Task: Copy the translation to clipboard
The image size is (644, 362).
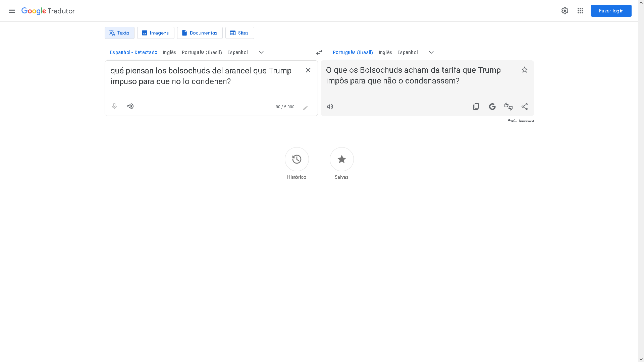Action: [x=476, y=107]
